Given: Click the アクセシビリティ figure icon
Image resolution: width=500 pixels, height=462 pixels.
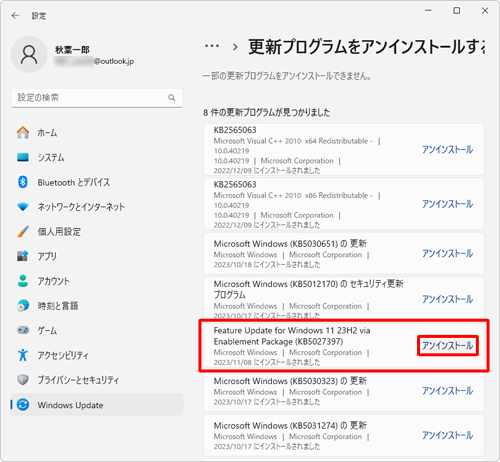Looking at the screenshot, I should pos(23,355).
